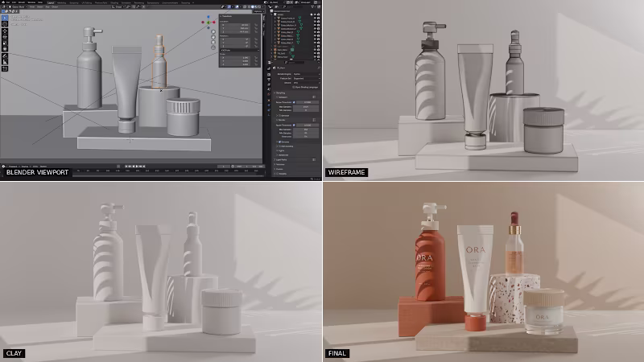Image resolution: width=644 pixels, height=362 pixels.
Task: Open the Object properties tab icon
Action: (269, 100)
